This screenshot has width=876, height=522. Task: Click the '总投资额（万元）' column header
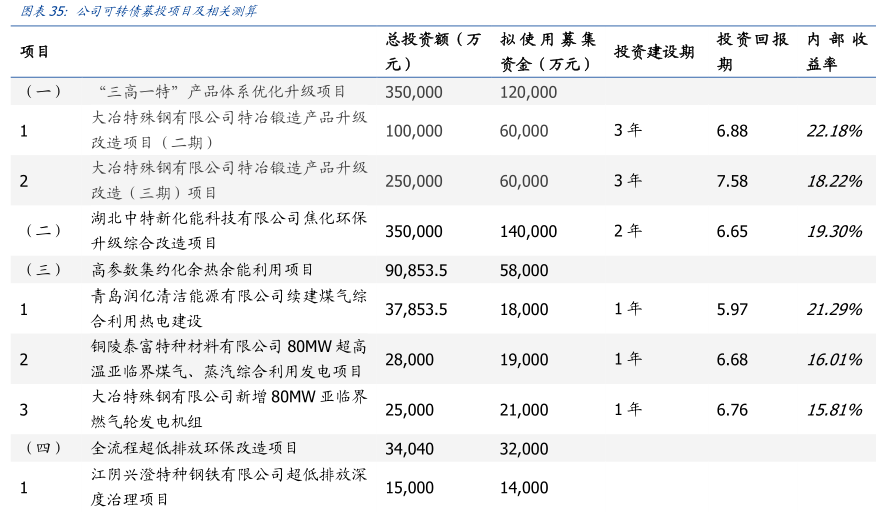[x=433, y=51]
